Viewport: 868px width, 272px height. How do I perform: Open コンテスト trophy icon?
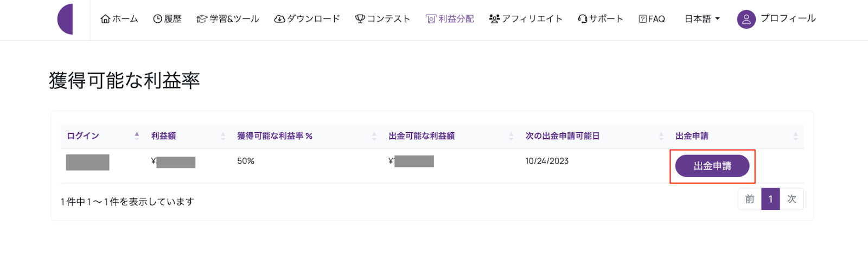[x=360, y=19]
